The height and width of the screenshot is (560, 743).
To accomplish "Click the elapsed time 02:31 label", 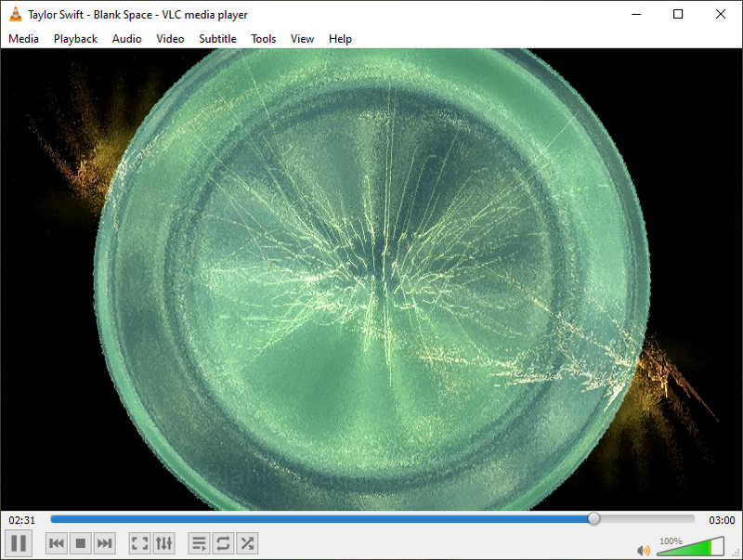I will tap(21, 520).
